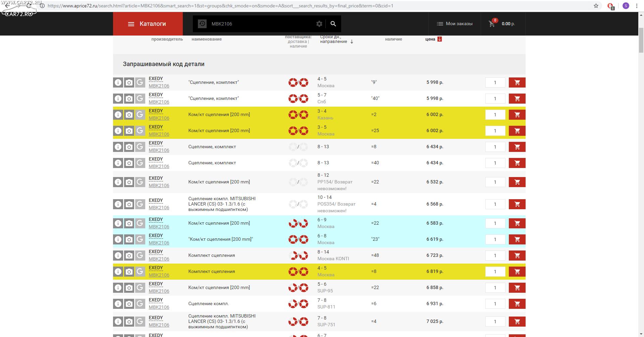This screenshot has width=644, height=337.
Task: Show info for 6 858 р. SUP-95 row
Action: 118,288
